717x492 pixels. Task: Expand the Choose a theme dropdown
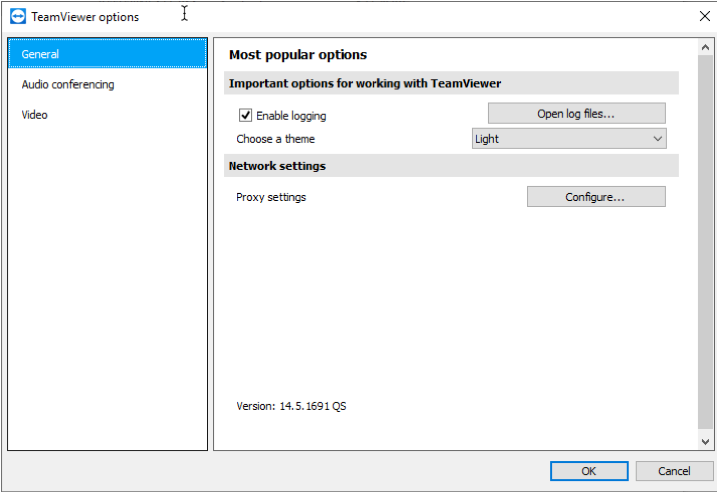coord(569,139)
